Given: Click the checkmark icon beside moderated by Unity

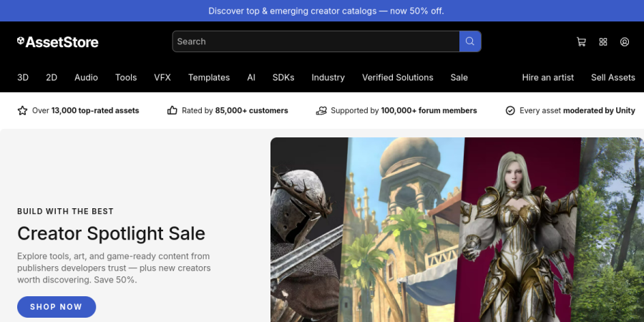Looking at the screenshot, I should (510, 110).
